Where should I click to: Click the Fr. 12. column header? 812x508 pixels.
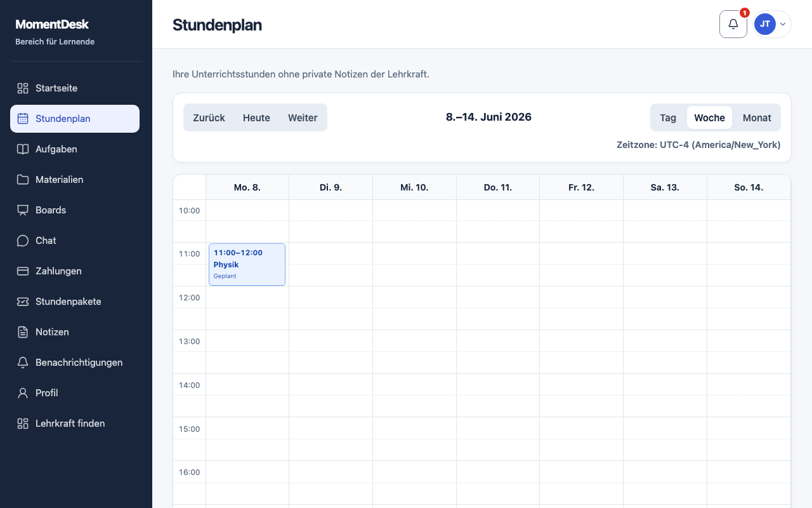(x=581, y=187)
